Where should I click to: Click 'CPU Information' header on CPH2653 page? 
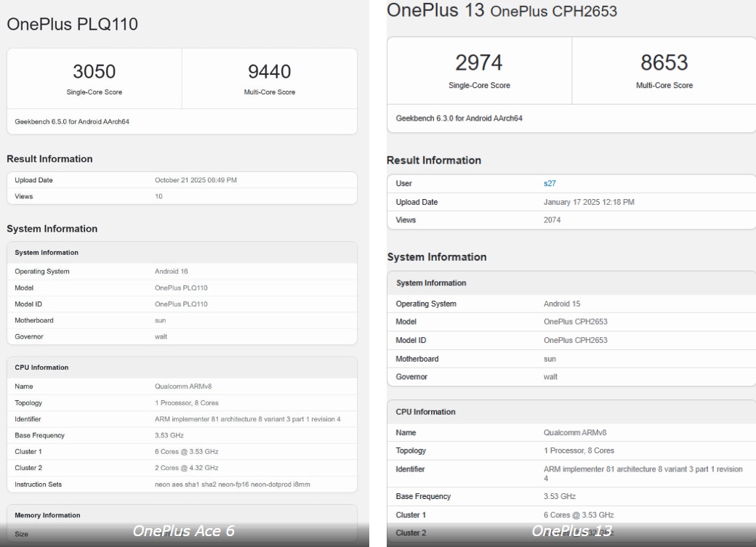425,412
